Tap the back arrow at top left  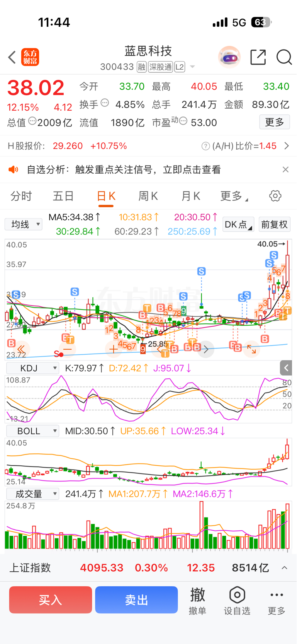[12, 57]
